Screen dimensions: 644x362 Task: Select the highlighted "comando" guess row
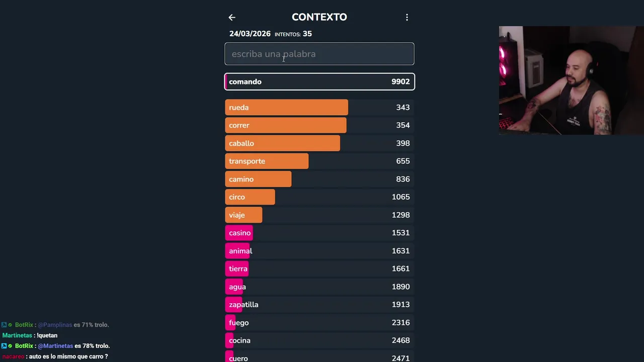click(319, 81)
